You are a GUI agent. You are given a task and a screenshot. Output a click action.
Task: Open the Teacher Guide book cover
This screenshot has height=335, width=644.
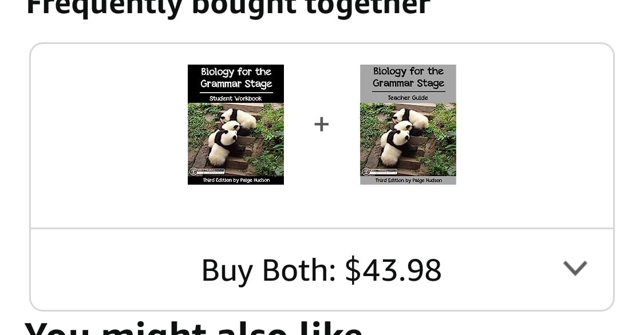(x=408, y=125)
